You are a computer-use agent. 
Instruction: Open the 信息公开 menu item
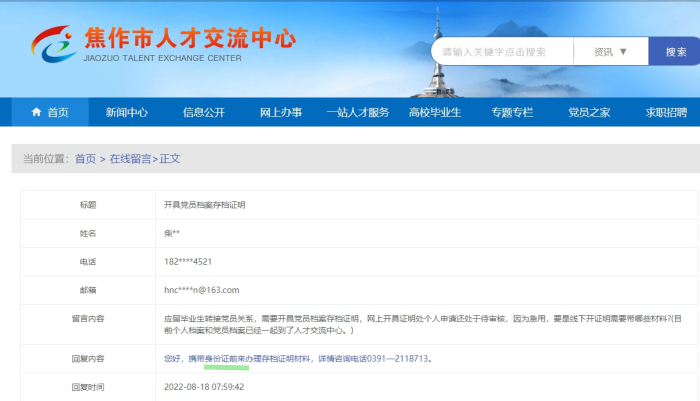click(x=204, y=112)
